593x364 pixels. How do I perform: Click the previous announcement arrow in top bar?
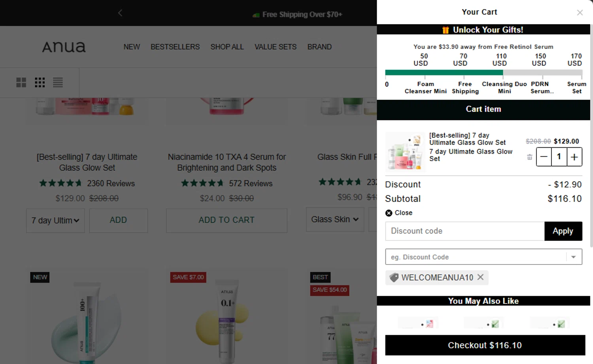click(x=120, y=13)
